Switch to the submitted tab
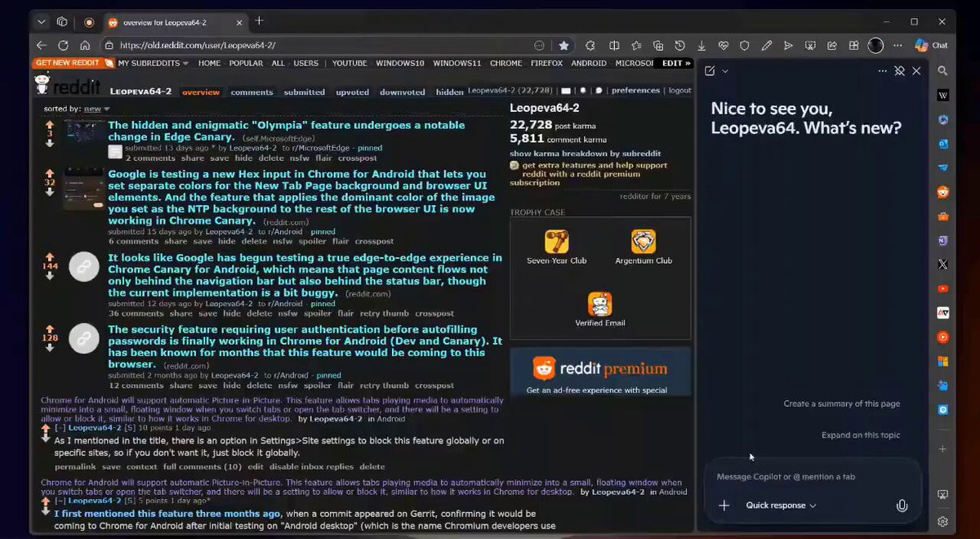Image resolution: width=980 pixels, height=539 pixels. [304, 92]
